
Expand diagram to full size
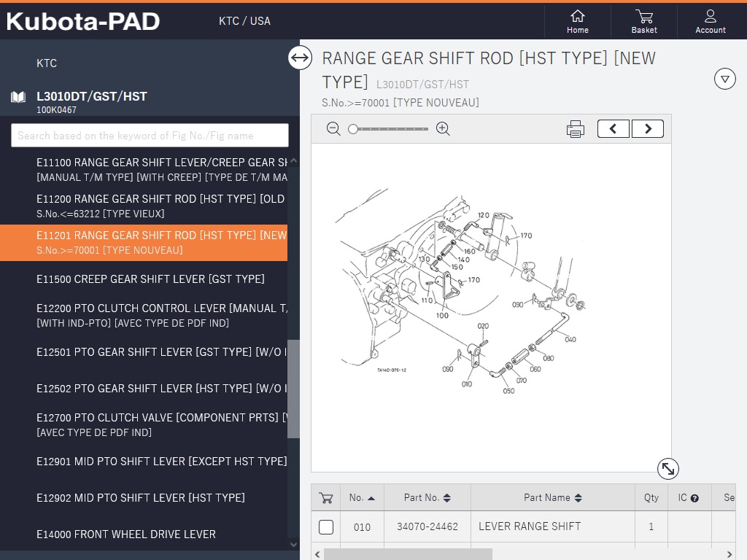tap(668, 469)
